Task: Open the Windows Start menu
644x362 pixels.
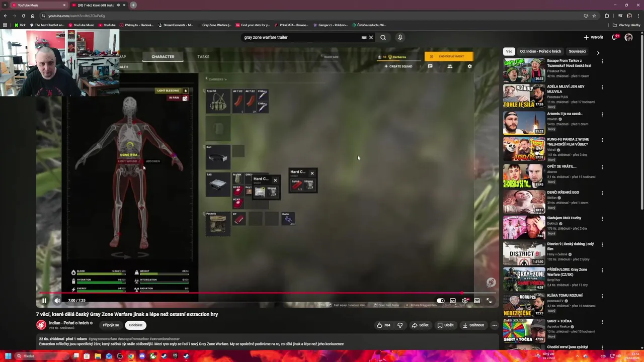Action: pyautogui.click(x=8, y=356)
